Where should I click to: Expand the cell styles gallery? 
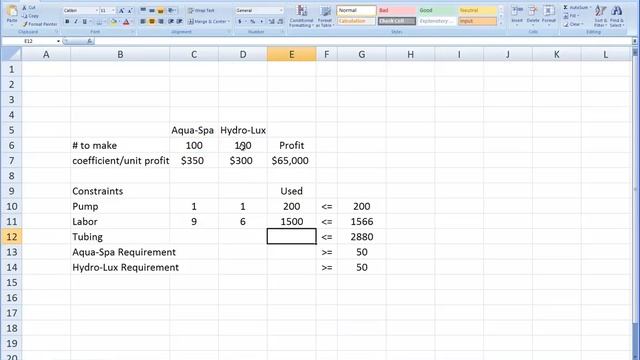coord(501,23)
